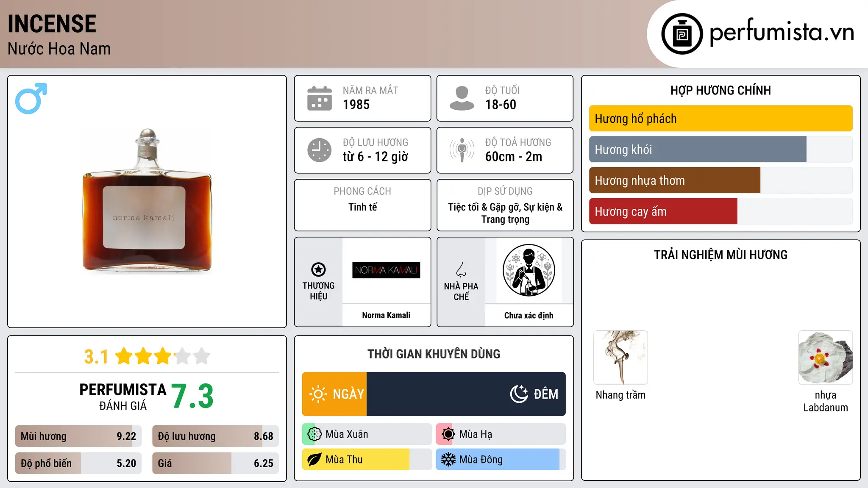
Task: Click the sillage icon beside ĐỘ TOẢ HƯƠNG
Action: pyautogui.click(x=462, y=150)
